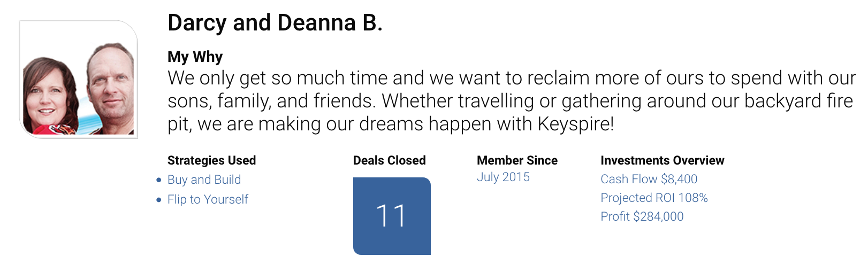Click the bullet beside Flip to Yourself

158,200
